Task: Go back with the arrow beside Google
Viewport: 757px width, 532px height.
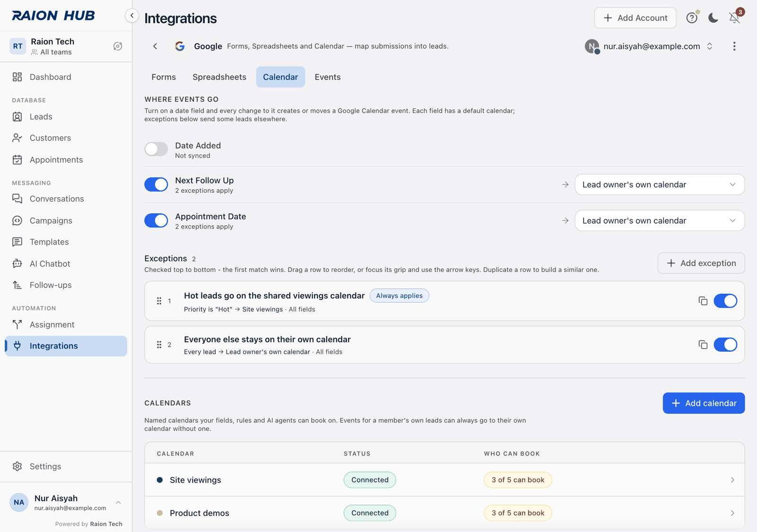Action: pyautogui.click(x=155, y=46)
